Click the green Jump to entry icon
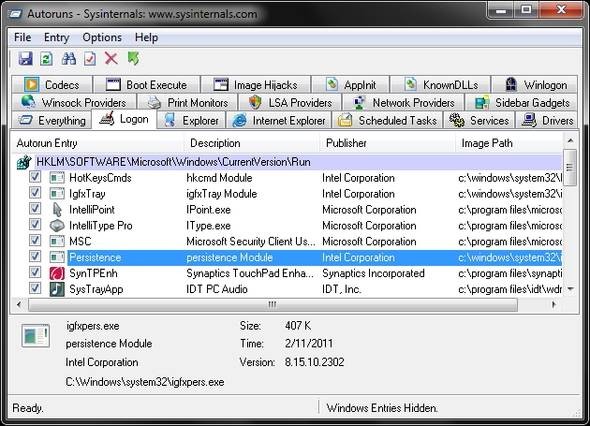This screenshot has height=426, width=590. point(133,58)
